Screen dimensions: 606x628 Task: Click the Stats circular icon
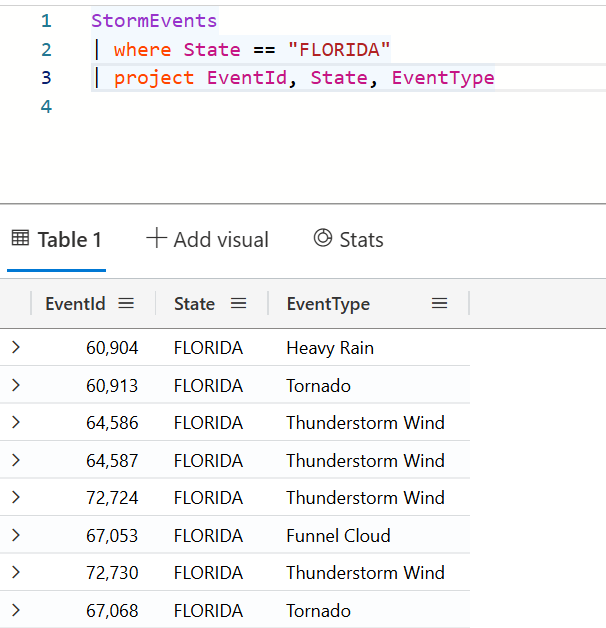click(323, 238)
